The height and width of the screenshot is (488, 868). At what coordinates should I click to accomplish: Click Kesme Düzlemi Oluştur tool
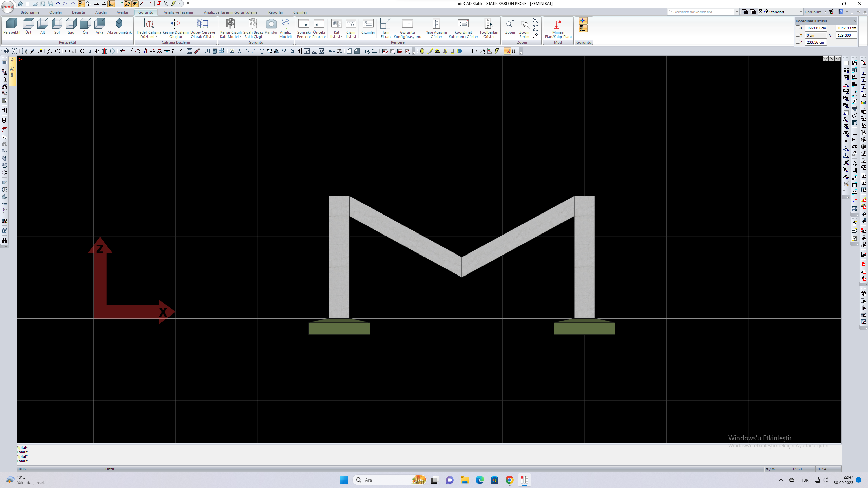pos(176,28)
